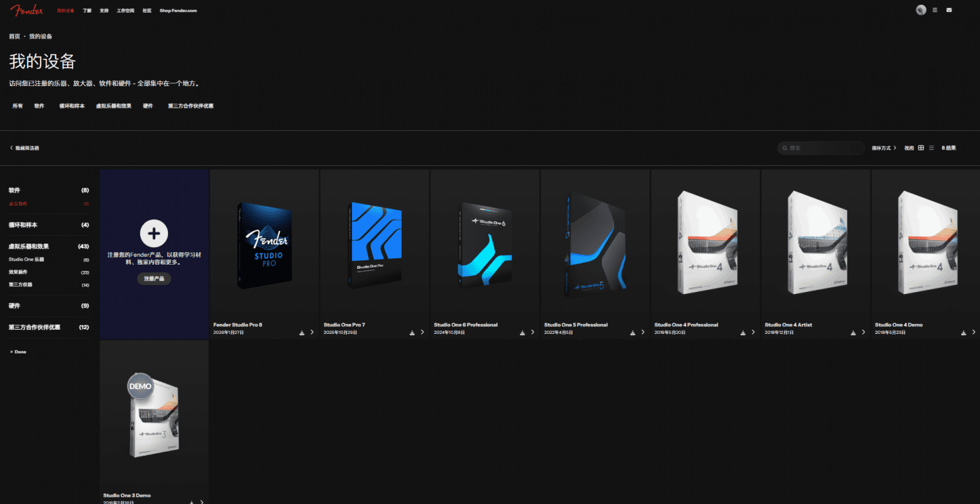
Task: Open the 支持 menu in top navigation
Action: (x=104, y=10)
